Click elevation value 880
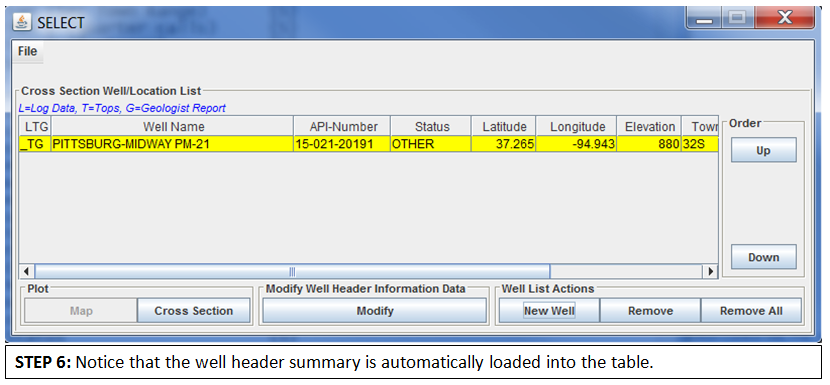Viewport: 830px width, 385px height. tap(649, 144)
